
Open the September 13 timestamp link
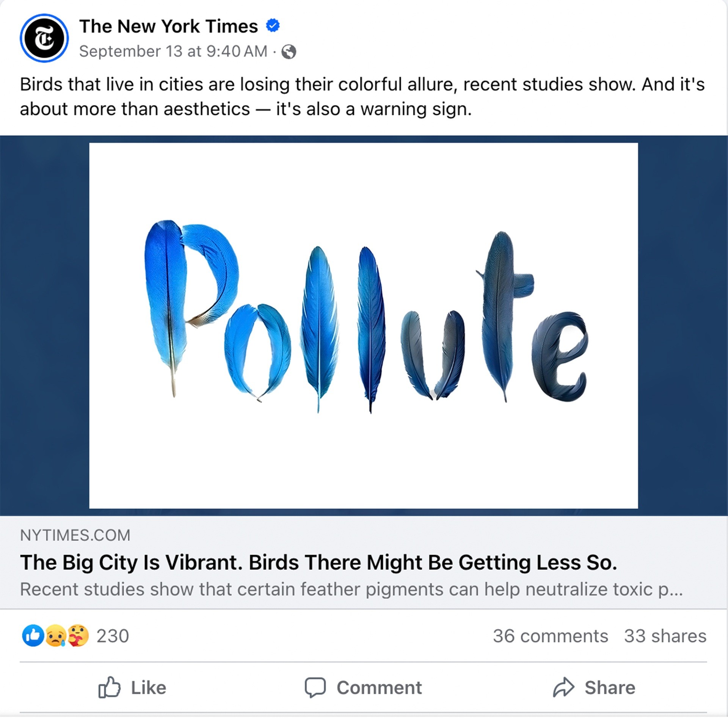click(x=173, y=52)
